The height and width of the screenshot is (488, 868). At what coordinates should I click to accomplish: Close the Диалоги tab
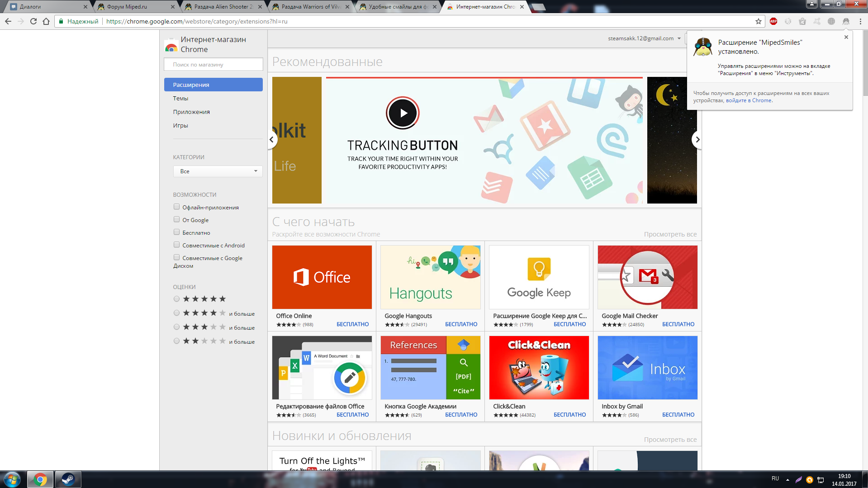click(x=85, y=7)
